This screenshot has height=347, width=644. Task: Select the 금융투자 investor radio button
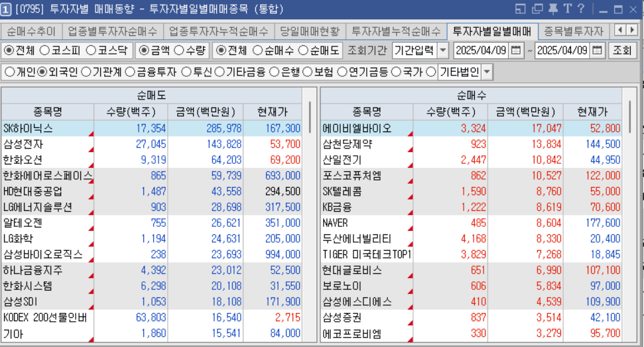click(x=130, y=72)
